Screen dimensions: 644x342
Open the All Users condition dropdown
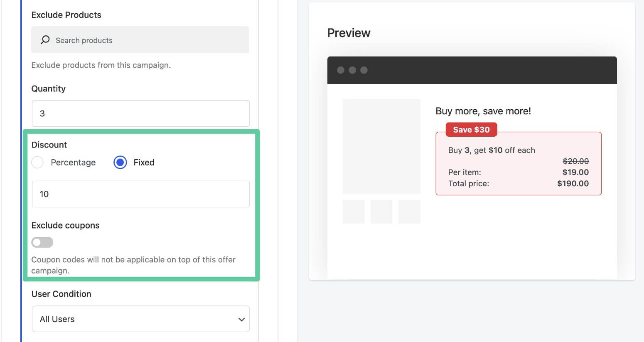pos(141,319)
